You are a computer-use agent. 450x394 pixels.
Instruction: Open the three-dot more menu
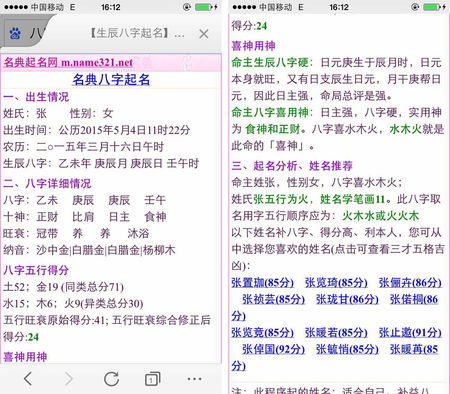194,379
